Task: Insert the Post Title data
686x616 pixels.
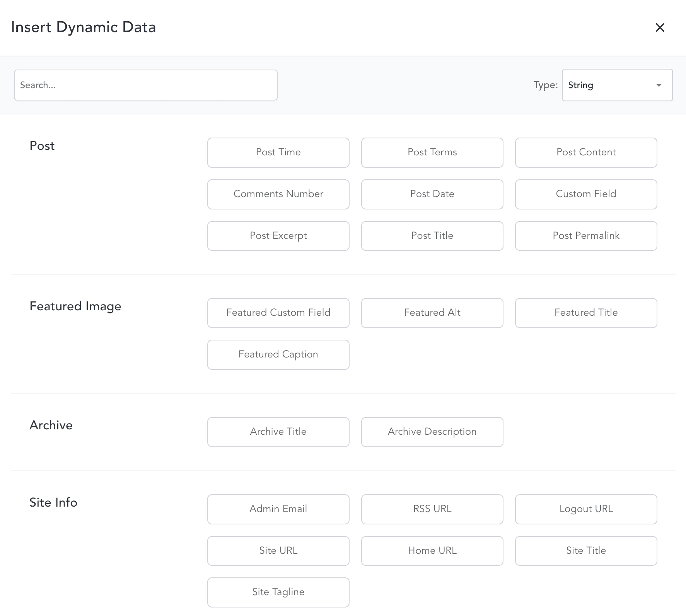Action: [432, 236]
